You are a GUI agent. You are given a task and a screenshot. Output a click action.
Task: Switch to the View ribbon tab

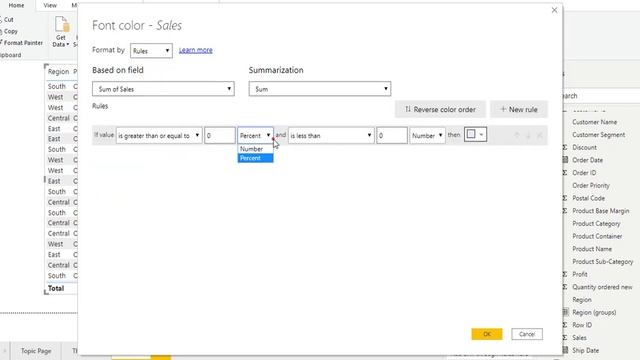(x=50, y=5)
